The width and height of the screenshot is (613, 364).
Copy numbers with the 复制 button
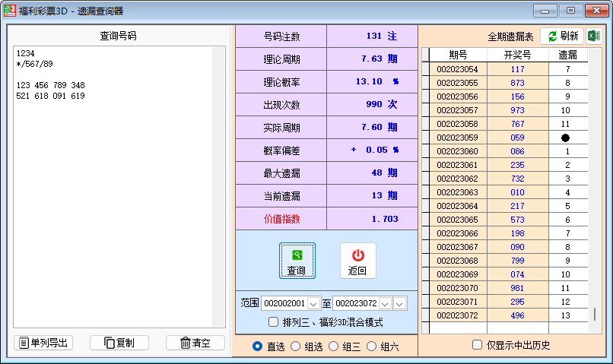[119, 343]
